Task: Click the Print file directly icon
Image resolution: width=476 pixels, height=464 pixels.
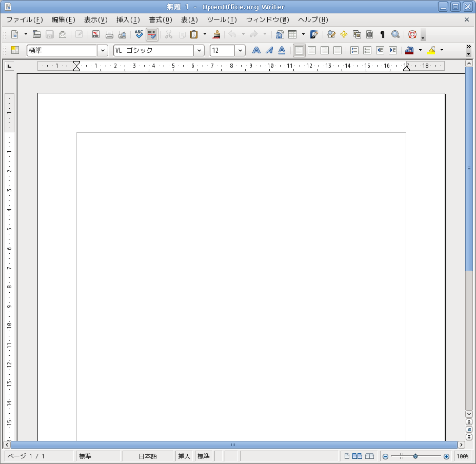Action: (x=109, y=34)
